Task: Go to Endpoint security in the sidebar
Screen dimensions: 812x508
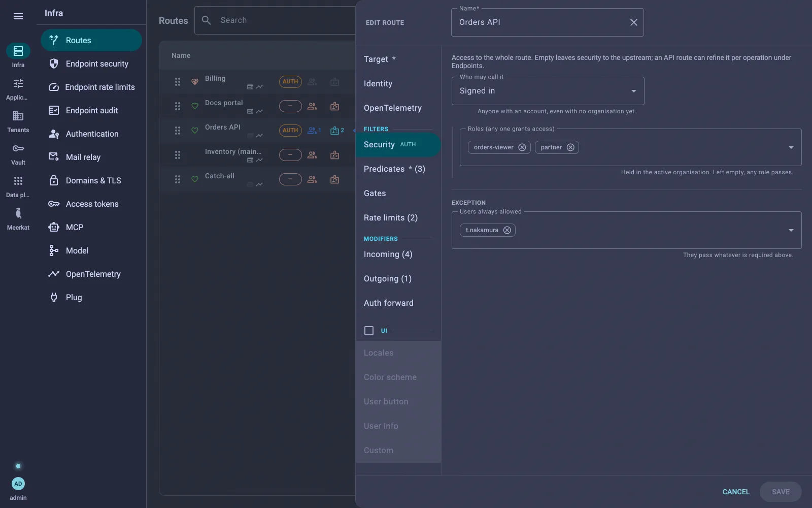Action: pos(91,63)
